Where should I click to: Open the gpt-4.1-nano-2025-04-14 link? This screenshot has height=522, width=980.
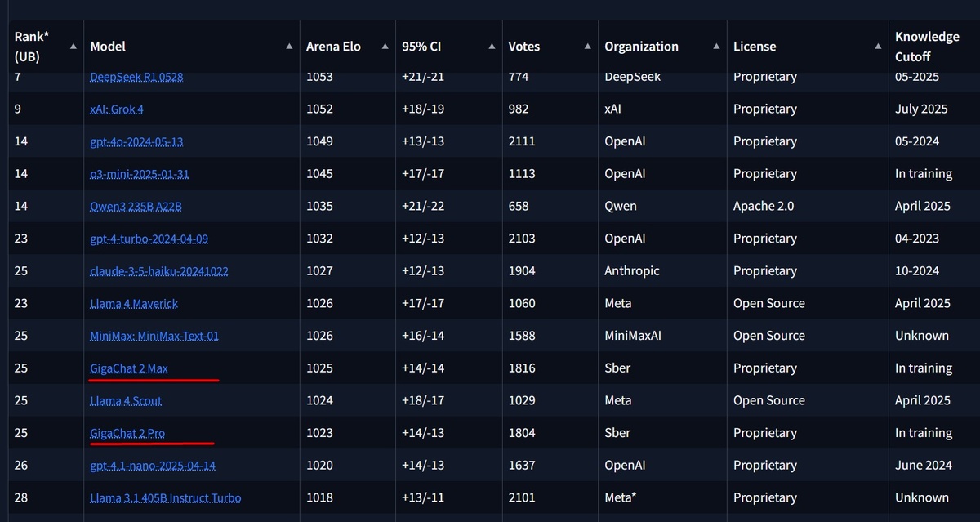click(x=153, y=465)
